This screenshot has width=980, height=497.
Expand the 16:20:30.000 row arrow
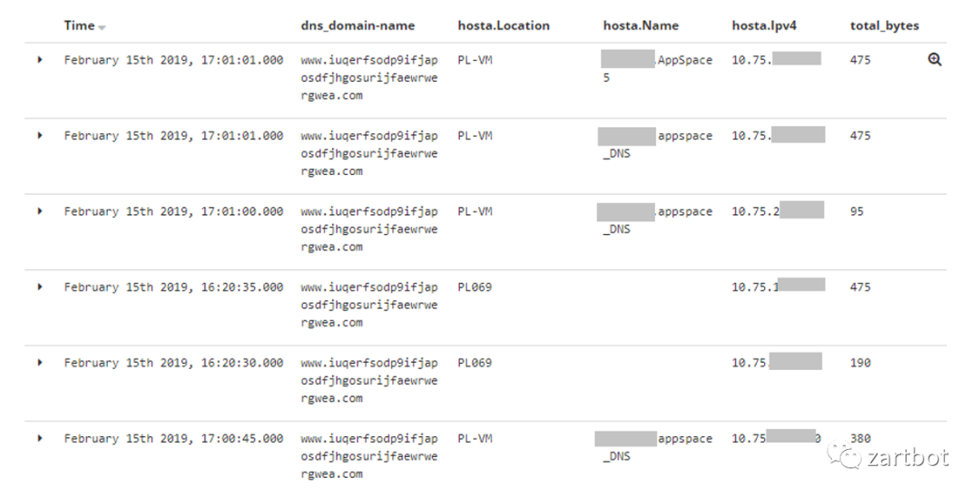click(40, 362)
